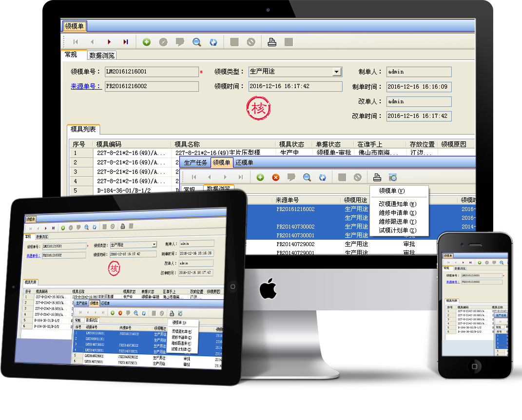Open the 领模类型 dropdown on the desktop monitor

click(x=337, y=72)
